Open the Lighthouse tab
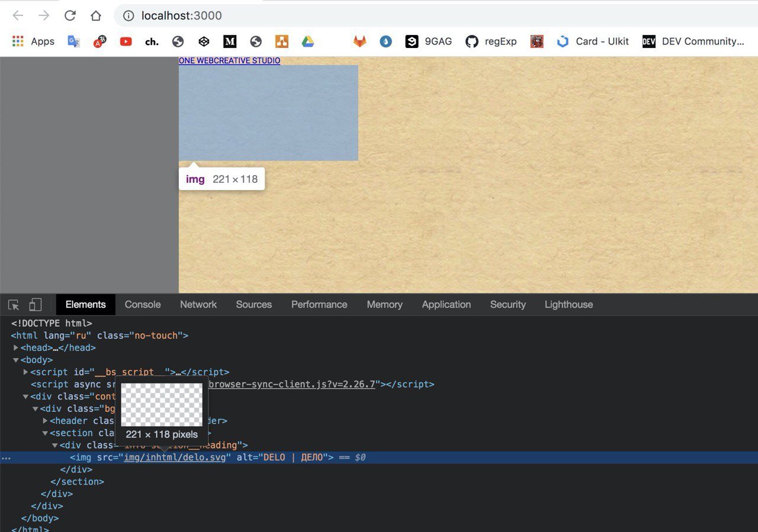Screen dimensions: 758x532 (x=568, y=305)
